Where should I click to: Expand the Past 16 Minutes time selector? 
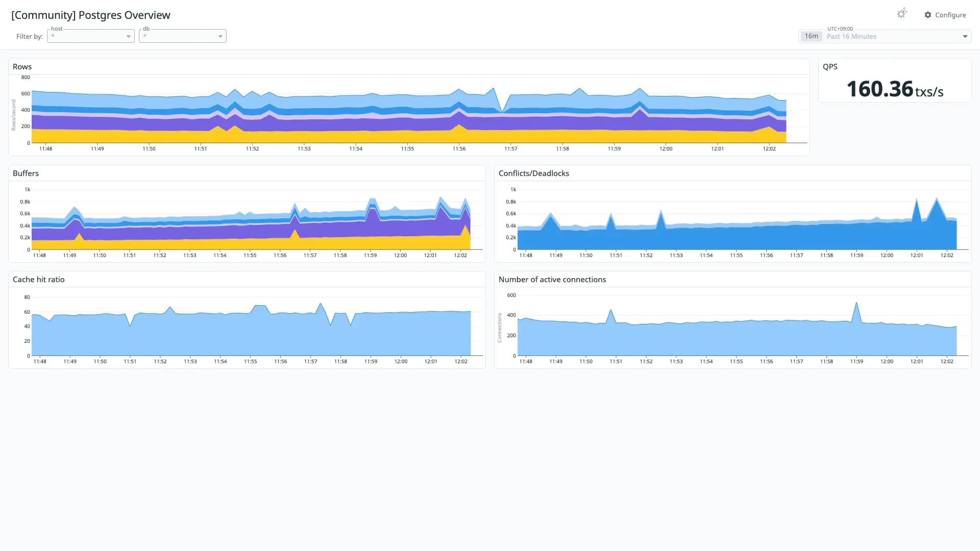click(885, 36)
